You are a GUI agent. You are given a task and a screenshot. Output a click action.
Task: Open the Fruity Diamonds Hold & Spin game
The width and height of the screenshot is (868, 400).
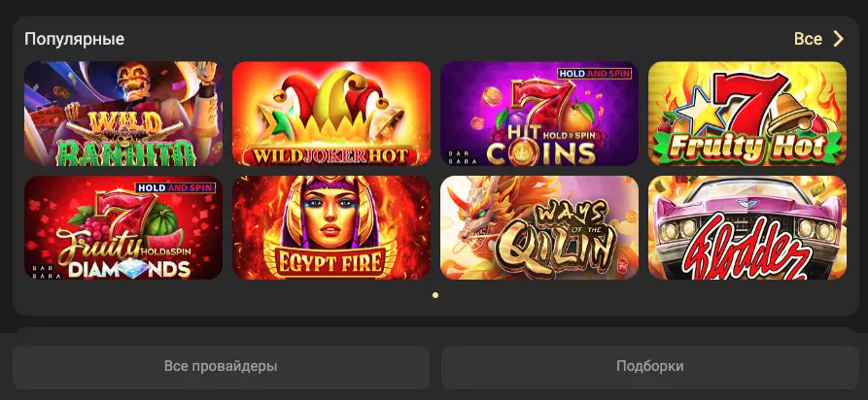click(123, 227)
